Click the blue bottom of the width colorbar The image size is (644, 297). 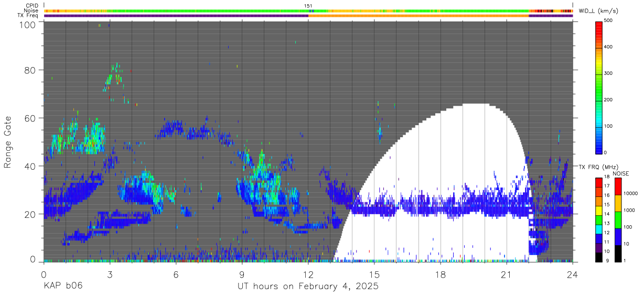pos(599,145)
